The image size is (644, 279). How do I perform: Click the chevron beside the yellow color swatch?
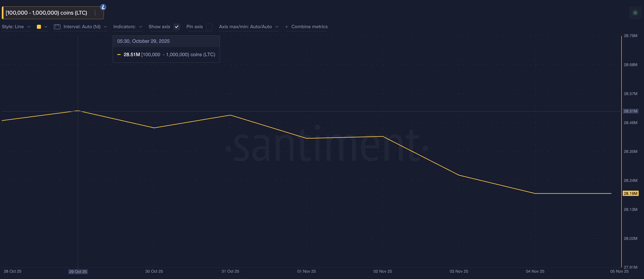pyautogui.click(x=46, y=27)
